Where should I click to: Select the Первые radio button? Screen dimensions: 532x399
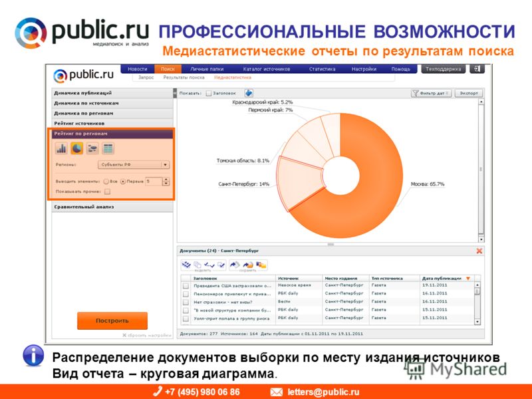point(123,182)
